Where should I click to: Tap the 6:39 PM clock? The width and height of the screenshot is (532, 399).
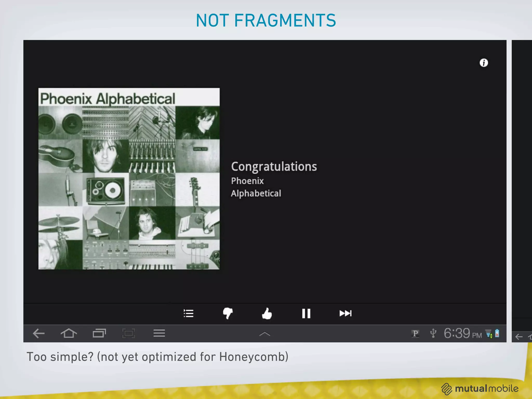pos(463,333)
